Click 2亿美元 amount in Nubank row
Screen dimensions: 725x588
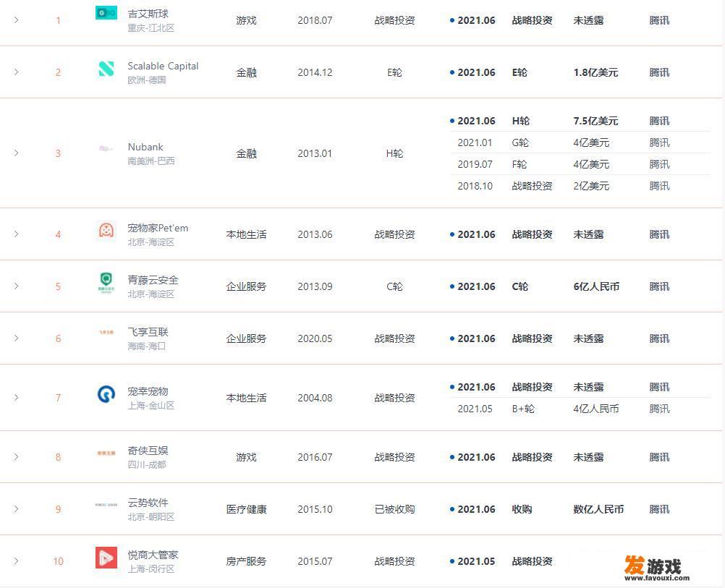(x=591, y=187)
